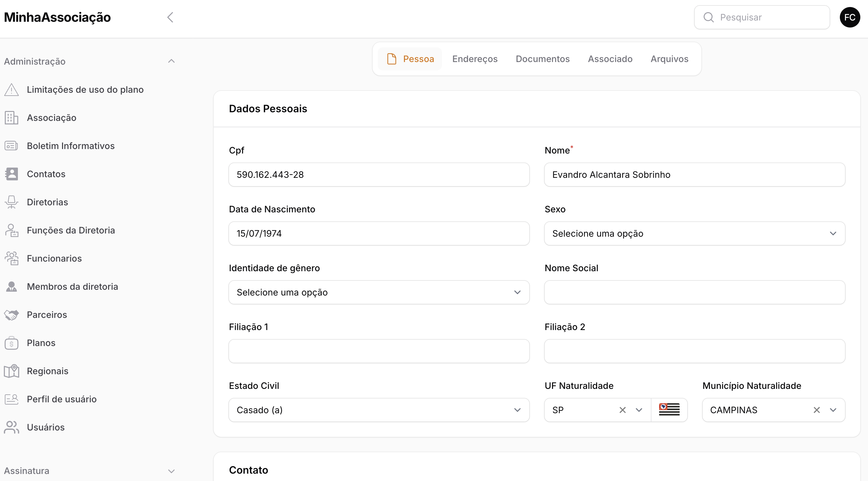Open the Identidade de gênero dropdown
Viewport: 868px width, 481px height.
[x=379, y=292]
